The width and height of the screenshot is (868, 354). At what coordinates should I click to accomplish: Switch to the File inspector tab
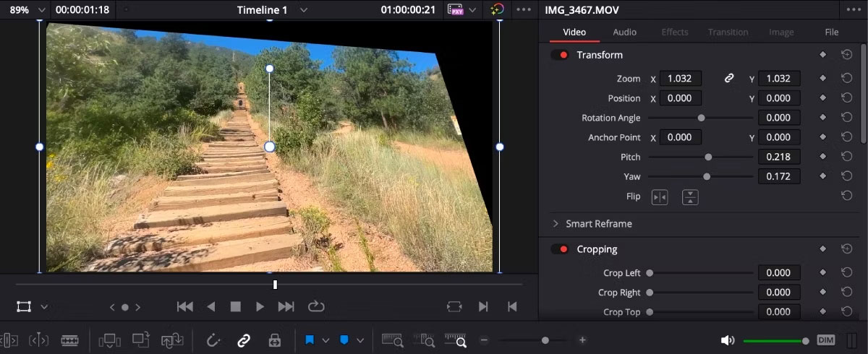[x=832, y=32]
